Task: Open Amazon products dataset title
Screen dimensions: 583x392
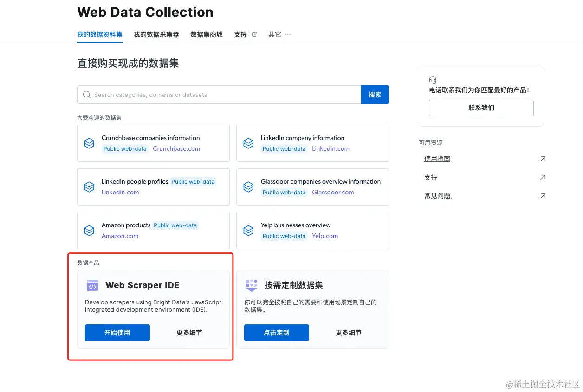Action: pos(126,225)
